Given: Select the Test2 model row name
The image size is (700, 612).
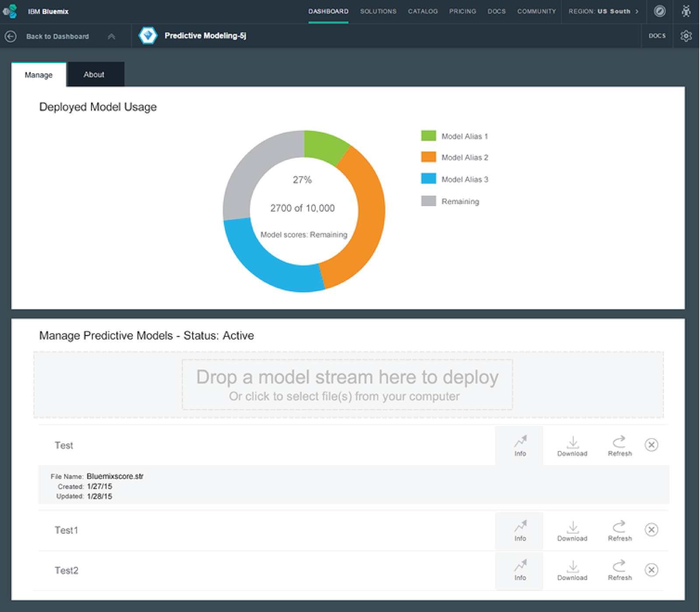Looking at the screenshot, I should (x=66, y=570).
